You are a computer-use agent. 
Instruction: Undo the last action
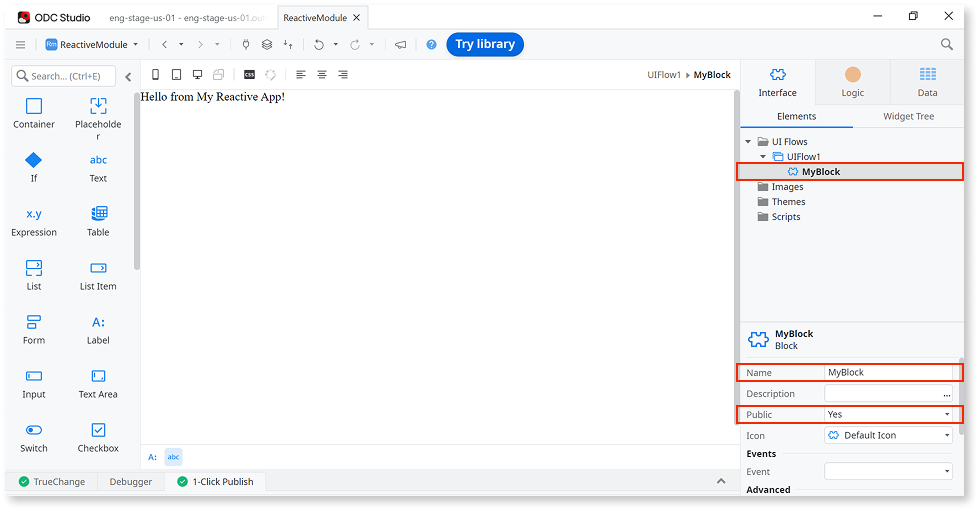318,44
